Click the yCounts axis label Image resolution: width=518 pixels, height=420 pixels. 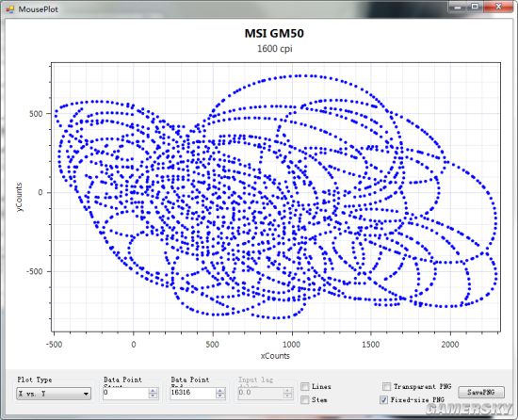click(x=19, y=197)
